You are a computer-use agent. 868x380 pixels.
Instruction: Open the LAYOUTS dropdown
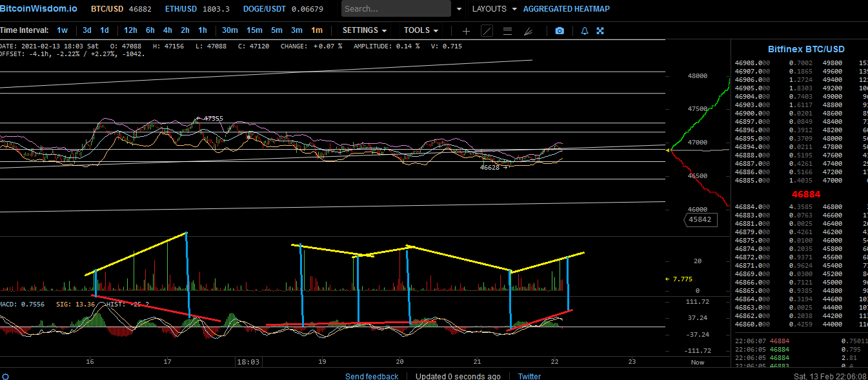(494, 9)
